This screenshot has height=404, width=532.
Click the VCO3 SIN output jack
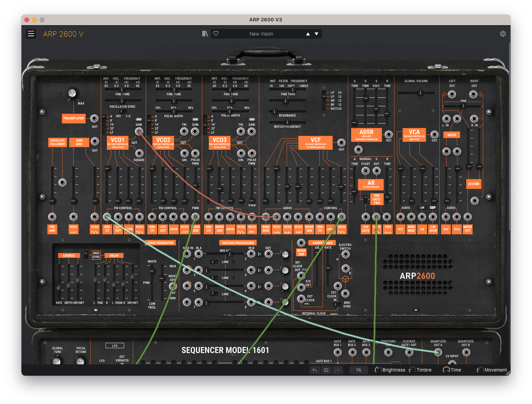click(x=241, y=153)
